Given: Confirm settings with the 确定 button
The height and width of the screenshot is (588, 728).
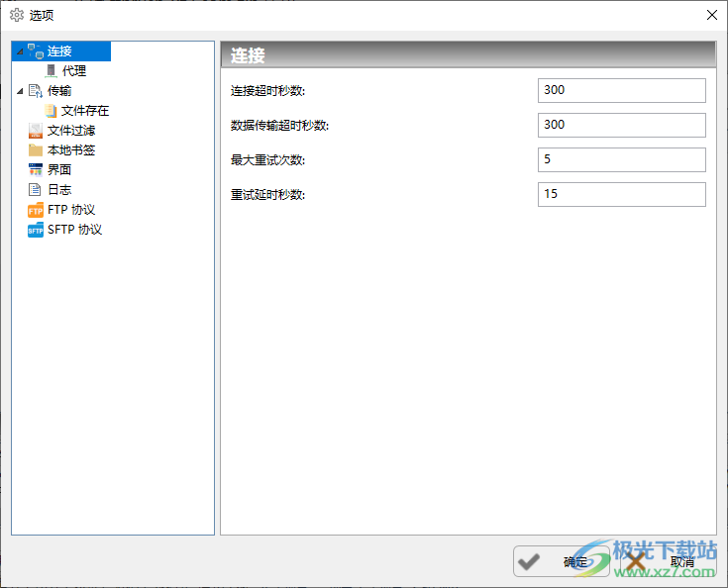Looking at the screenshot, I should click(x=562, y=561).
